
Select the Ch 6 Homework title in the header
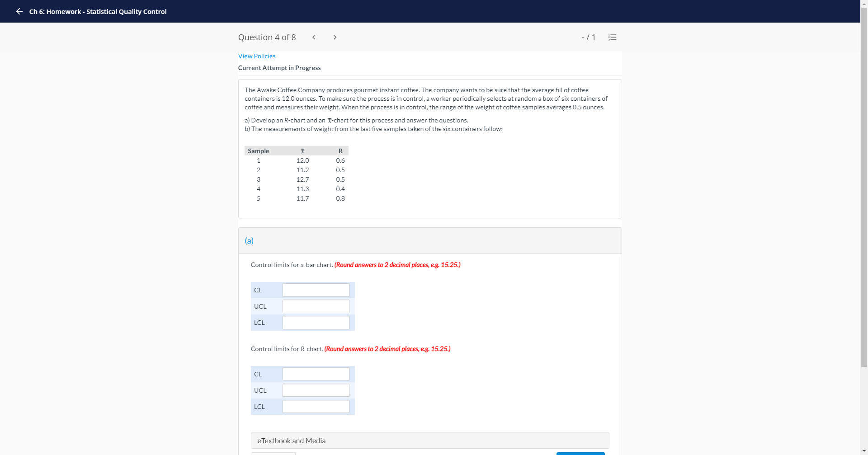pos(98,11)
